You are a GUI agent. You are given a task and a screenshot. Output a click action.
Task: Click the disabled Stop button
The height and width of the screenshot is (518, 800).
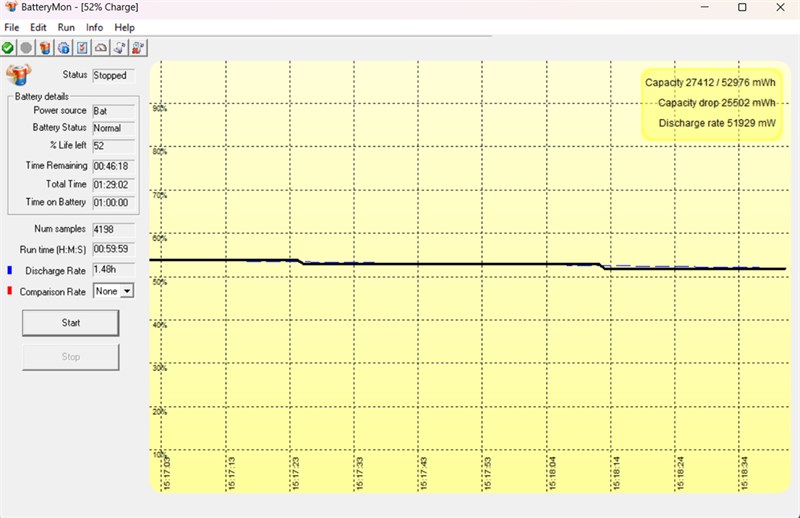[70, 357]
